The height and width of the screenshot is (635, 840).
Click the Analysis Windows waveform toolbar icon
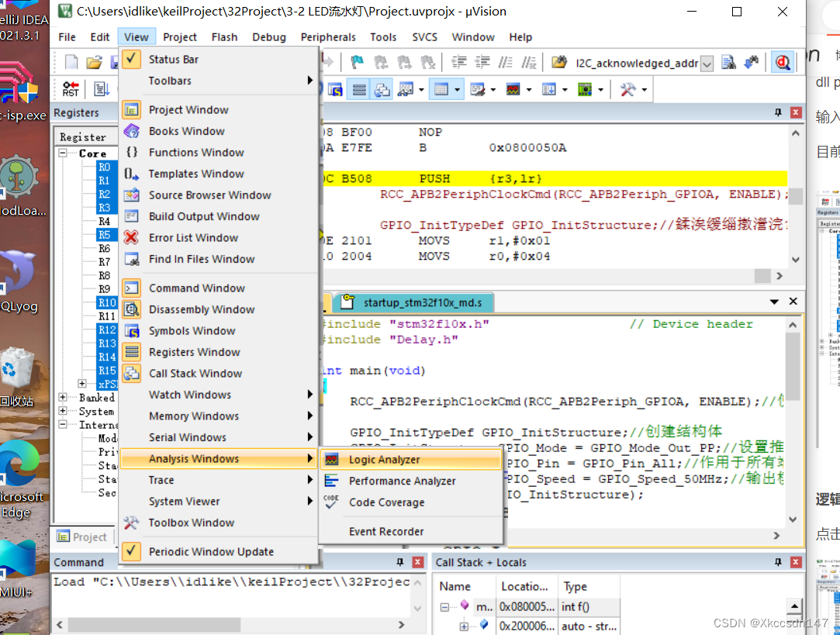tap(513, 89)
